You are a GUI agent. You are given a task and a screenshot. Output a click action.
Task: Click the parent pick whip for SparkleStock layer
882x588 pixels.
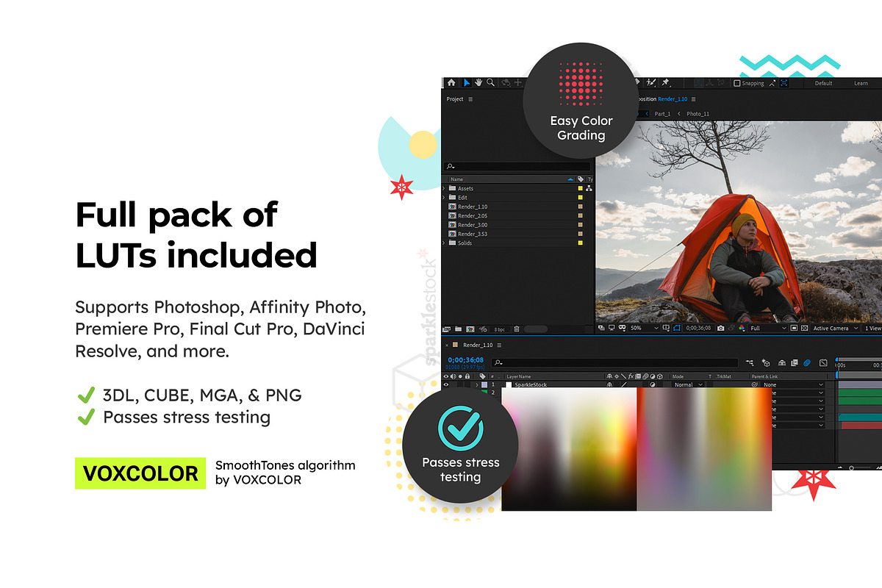(x=754, y=384)
